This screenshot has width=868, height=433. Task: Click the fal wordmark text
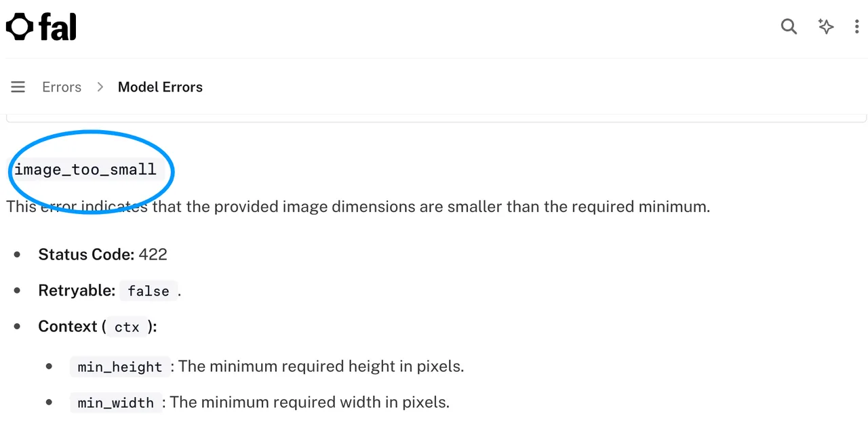point(58,27)
